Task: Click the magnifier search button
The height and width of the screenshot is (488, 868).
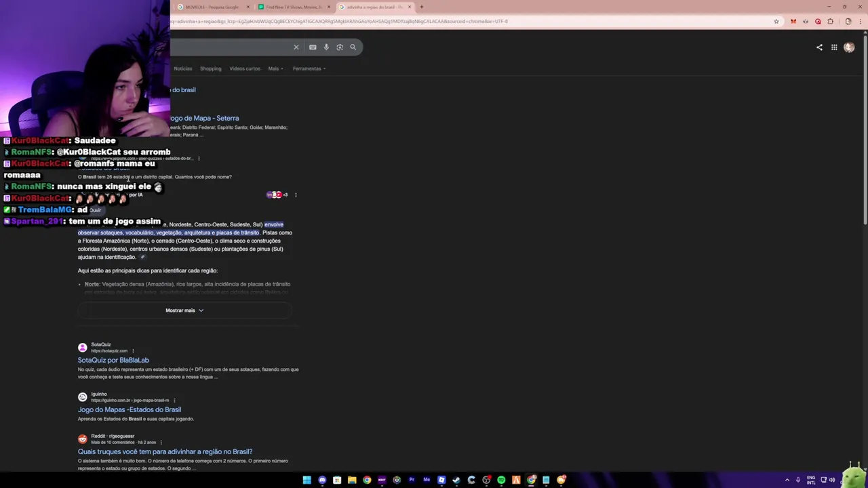Action: (353, 47)
